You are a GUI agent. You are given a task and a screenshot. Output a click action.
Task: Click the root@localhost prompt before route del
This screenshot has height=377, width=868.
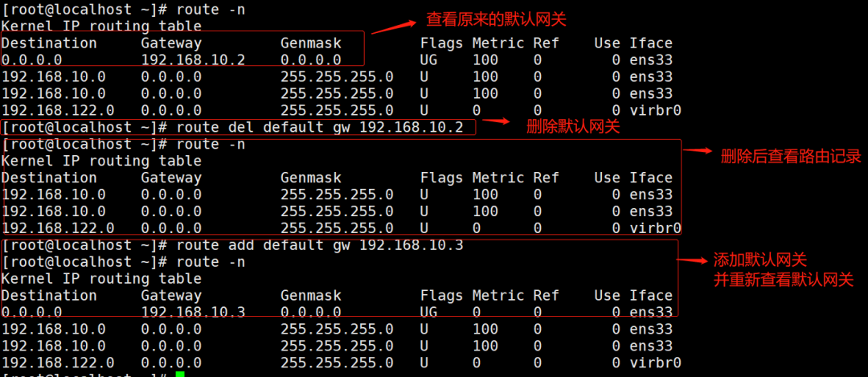point(84,127)
